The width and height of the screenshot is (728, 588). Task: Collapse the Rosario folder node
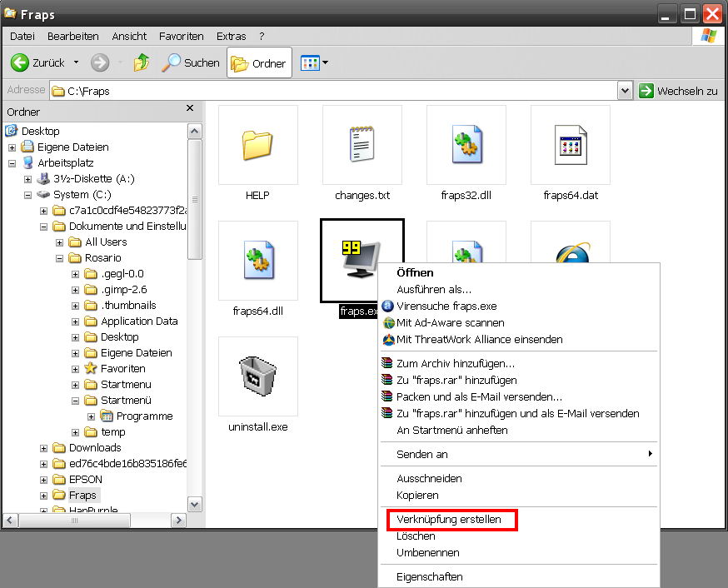tap(59, 258)
